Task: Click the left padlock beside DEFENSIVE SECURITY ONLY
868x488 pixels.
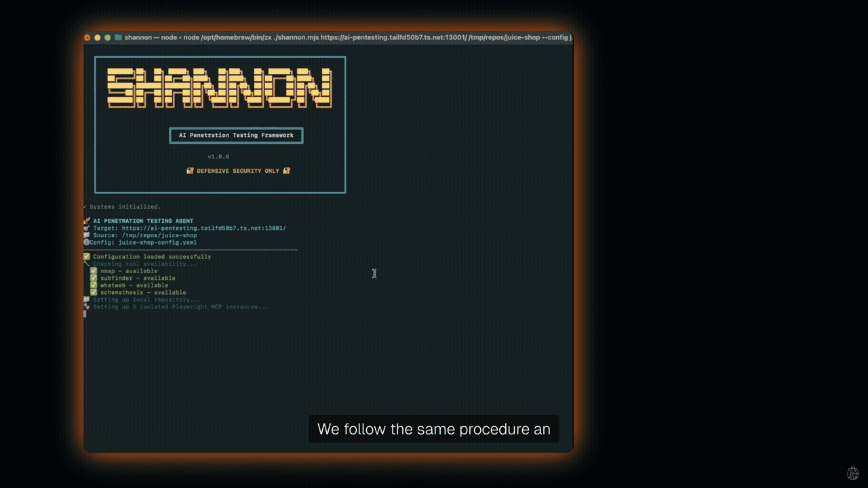Action: pos(191,170)
